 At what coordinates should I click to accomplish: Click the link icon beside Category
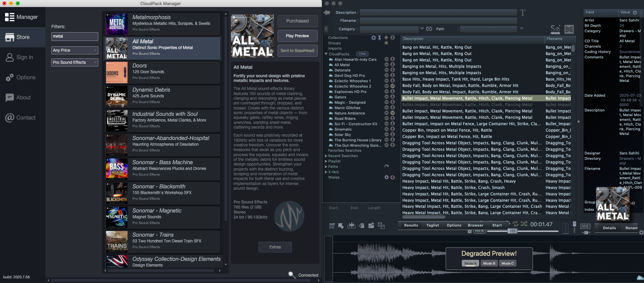coord(429,29)
